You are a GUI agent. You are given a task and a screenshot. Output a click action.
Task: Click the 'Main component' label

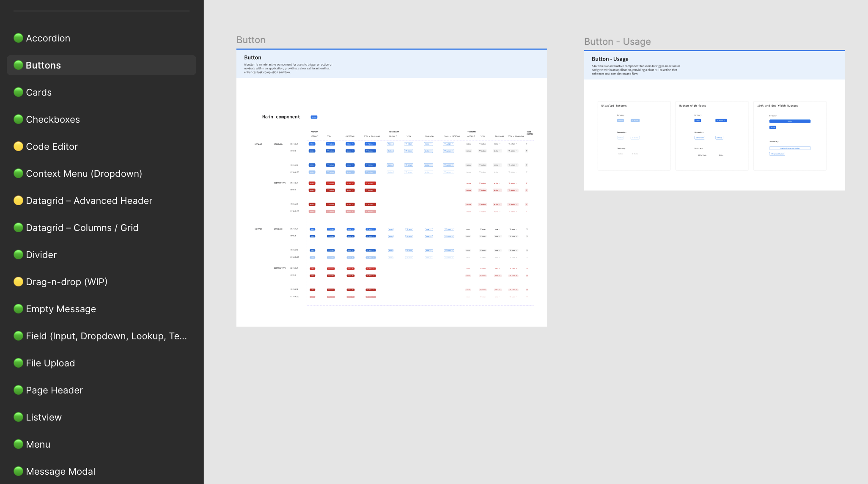coord(281,117)
